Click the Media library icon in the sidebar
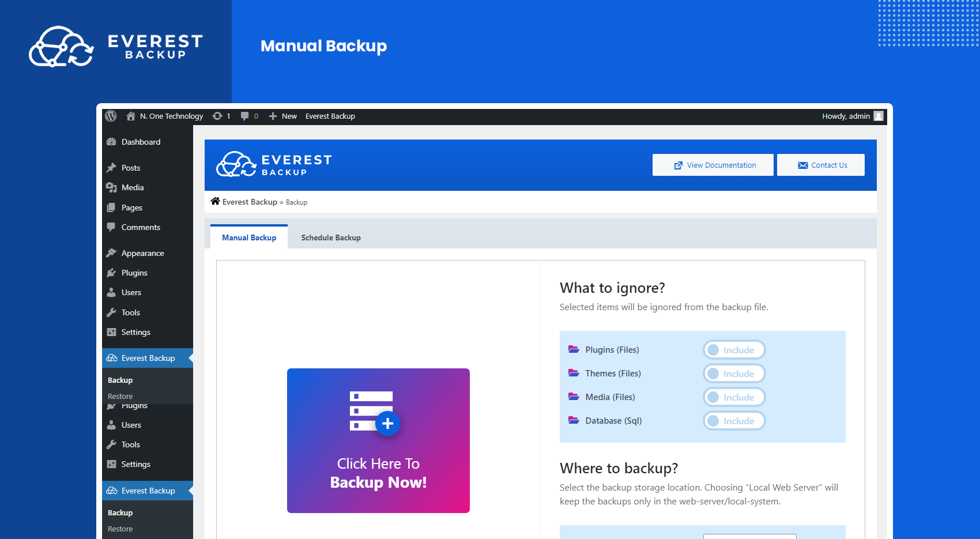 tap(111, 187)
